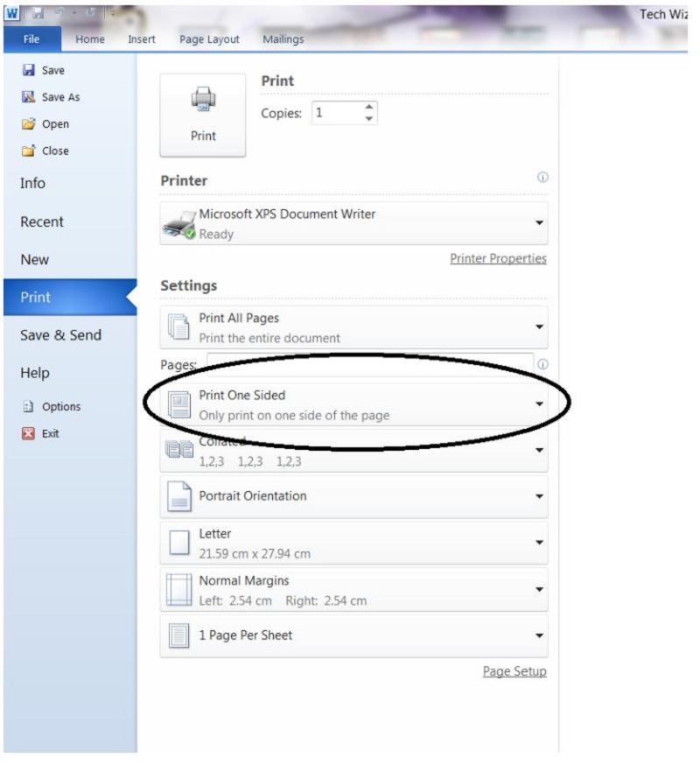700x765 pixels.
Task: Select Save & Send in the sidebar
Action: (x=61, y=335)
